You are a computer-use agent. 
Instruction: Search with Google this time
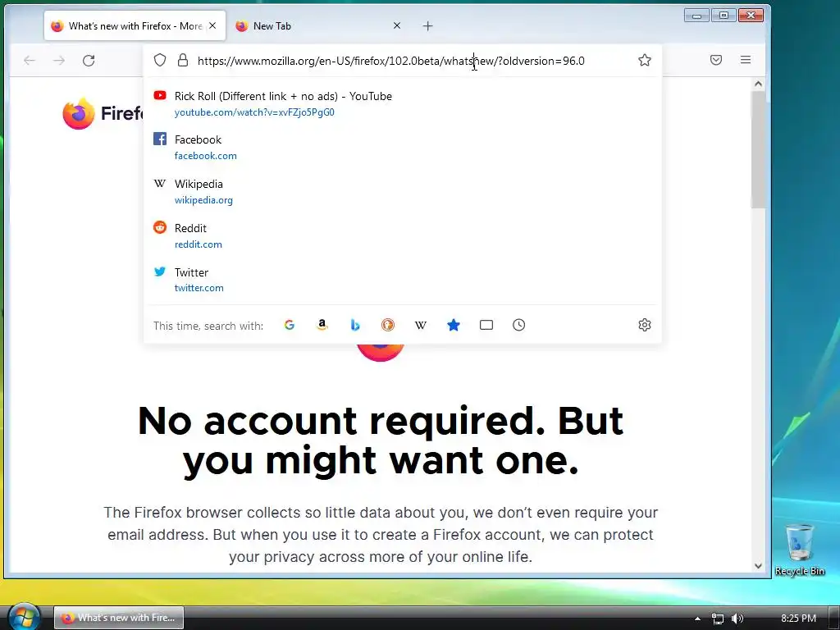(290, 325)
